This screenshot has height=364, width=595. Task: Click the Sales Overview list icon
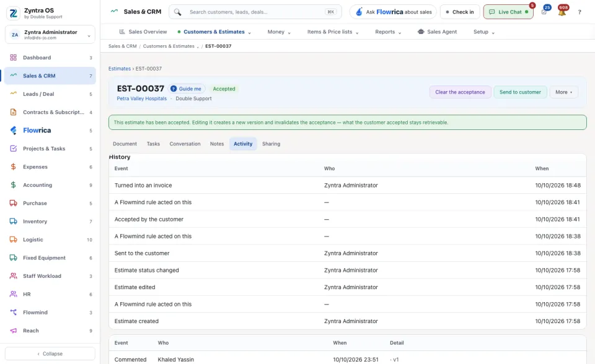pyautogui.click(x=122, y=32)
